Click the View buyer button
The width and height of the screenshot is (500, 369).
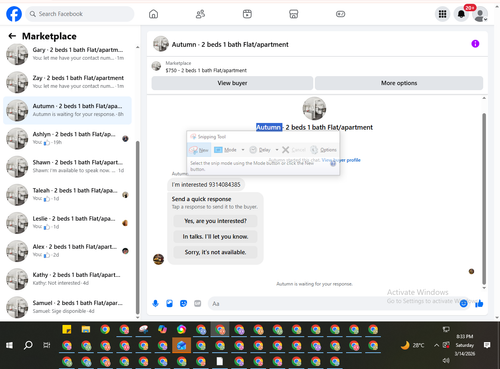click(232, 83)
